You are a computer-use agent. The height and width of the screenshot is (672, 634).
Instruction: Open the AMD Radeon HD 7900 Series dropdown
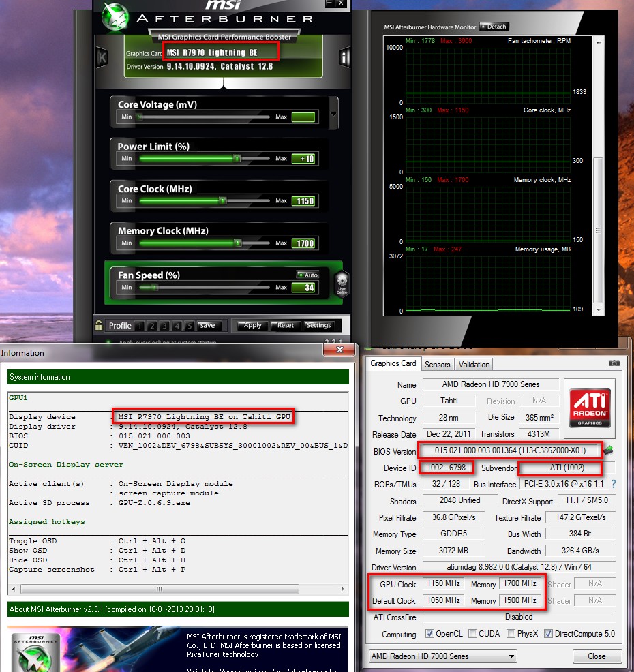(442, 656)
